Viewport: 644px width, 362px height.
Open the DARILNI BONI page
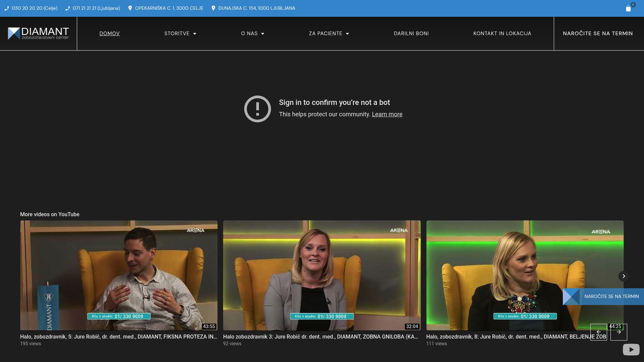tap(411, 33)
